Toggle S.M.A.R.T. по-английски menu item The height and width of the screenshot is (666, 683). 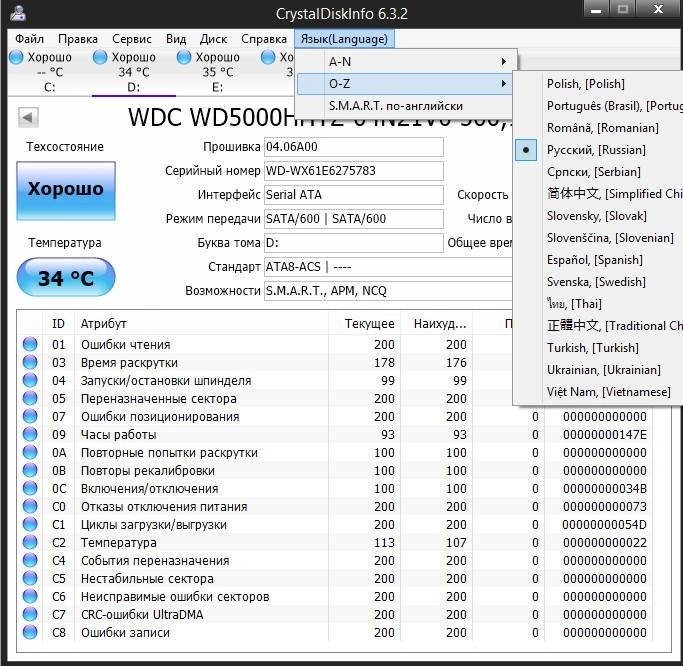405,106
